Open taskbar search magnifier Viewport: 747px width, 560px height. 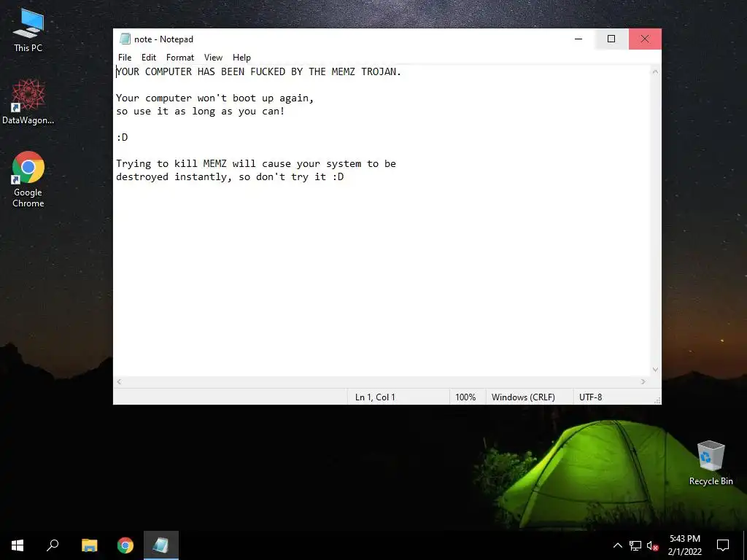[53, 545]
